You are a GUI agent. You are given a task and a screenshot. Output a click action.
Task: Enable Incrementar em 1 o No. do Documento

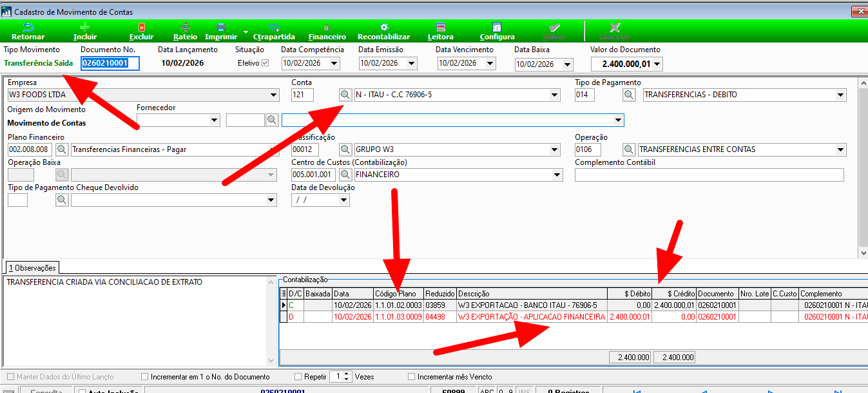(144, 377)
